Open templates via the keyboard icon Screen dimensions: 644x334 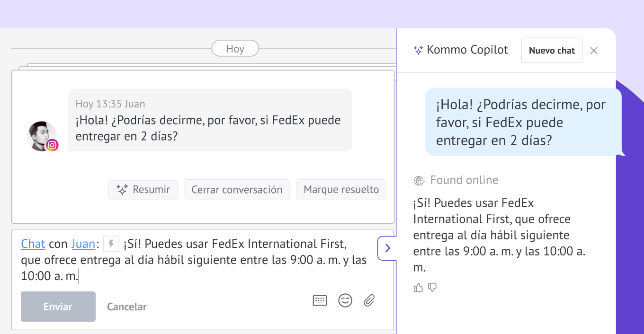pyautogui.click(x=320, y=300)
